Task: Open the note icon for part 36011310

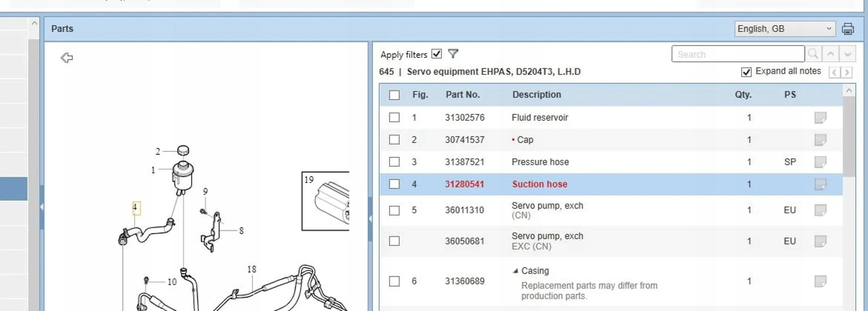Action: 820,210
